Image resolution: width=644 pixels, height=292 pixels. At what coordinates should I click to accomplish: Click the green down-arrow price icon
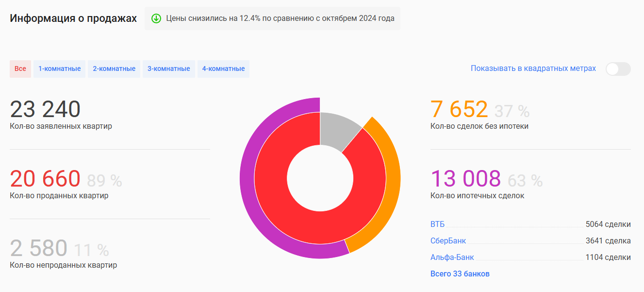point(156,18)
